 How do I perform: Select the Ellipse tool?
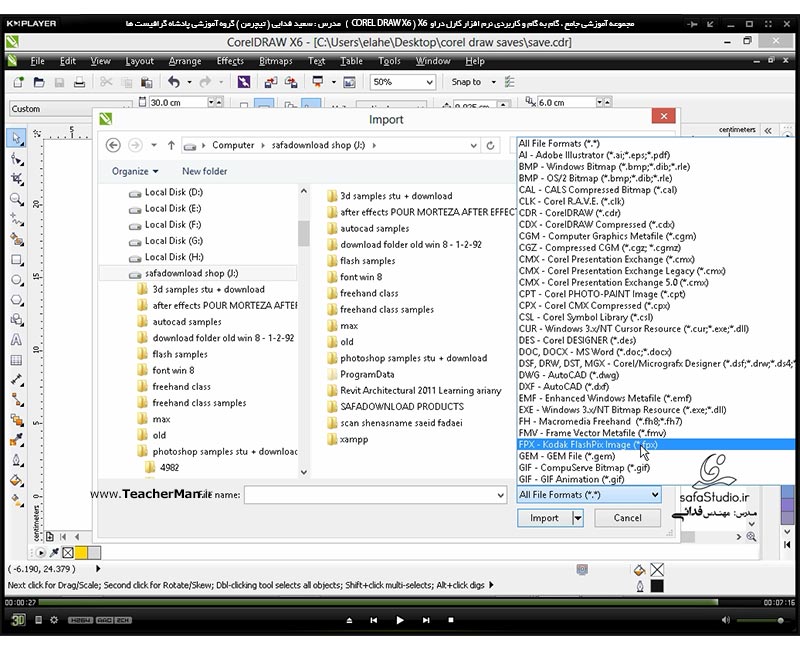pyautogui.click(x=17, y=280)
